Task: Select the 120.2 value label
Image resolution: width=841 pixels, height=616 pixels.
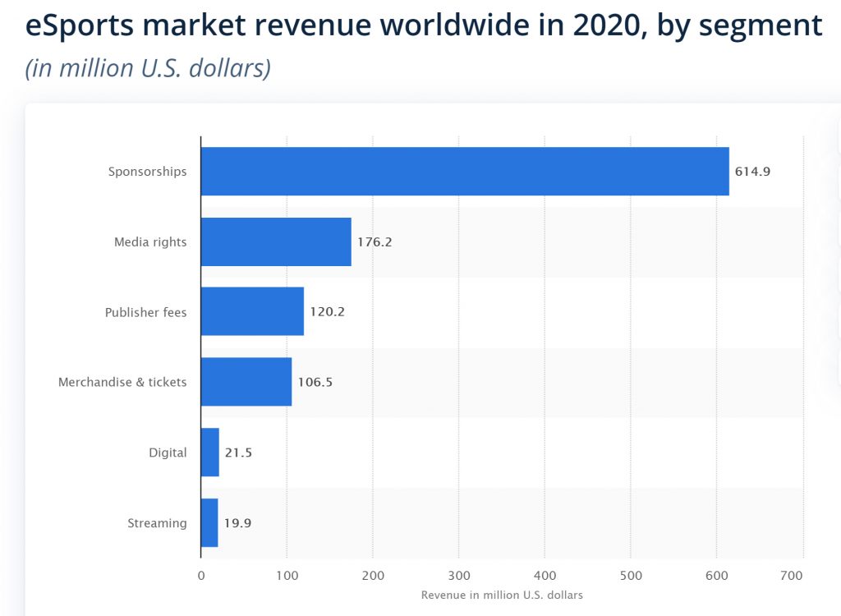Action: 327,312
